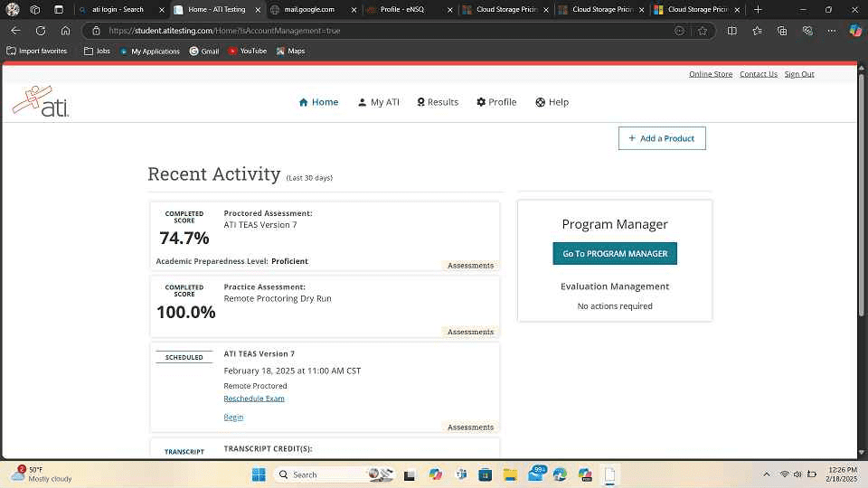This screenshot has width=868, height=488.
Task: Open the Windows Start menu
Action: click(x=257, y=474)
